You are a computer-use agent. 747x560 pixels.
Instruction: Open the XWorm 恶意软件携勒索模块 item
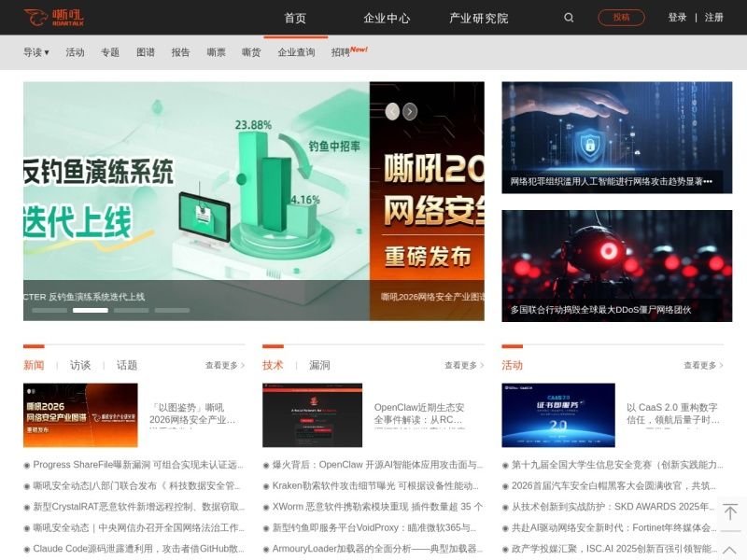click(377, 507)
